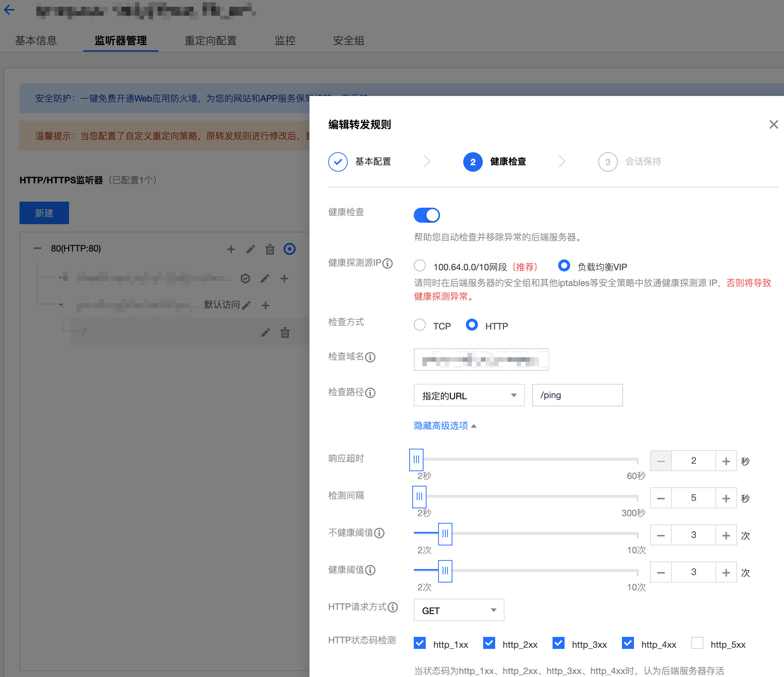Show info for healthy threshold
This screenshot has height=677, width=784.
click(371, 570)
